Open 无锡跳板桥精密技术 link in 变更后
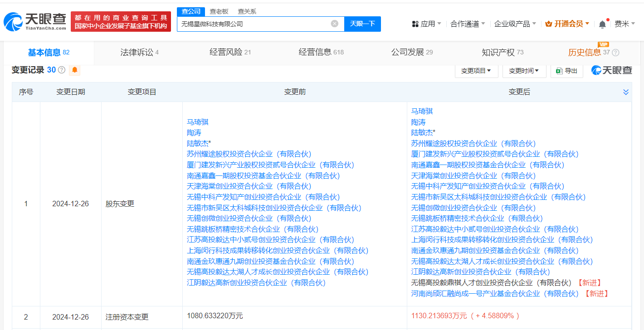The image size is (644, 330). click(477, 218)
